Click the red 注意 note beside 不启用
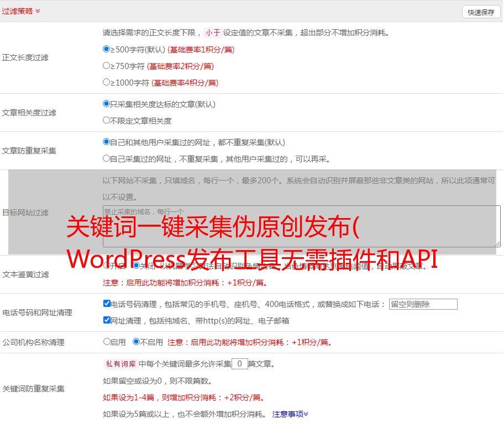This screenshot has height=424, width=504. (x=250, y=343)
